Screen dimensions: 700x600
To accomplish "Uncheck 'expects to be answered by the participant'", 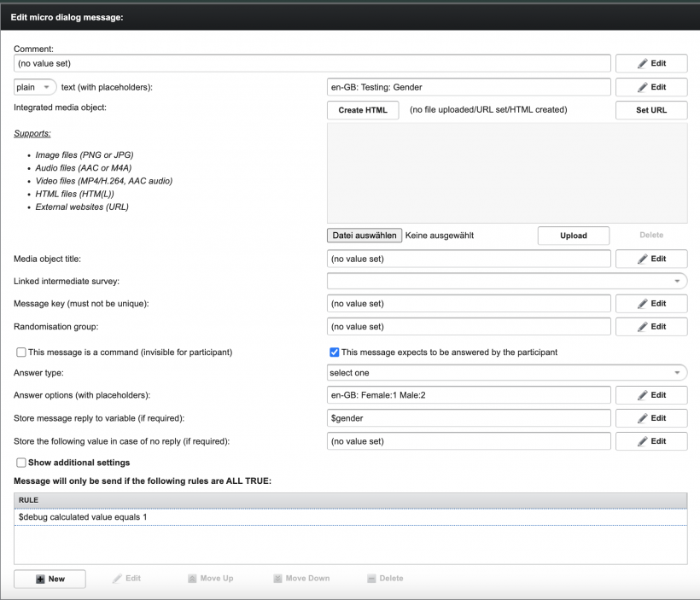I will (335, 352).
